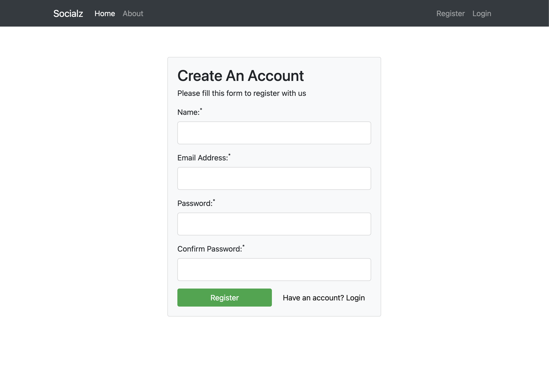Open Login link in top navbar

[x=481, y=14]
